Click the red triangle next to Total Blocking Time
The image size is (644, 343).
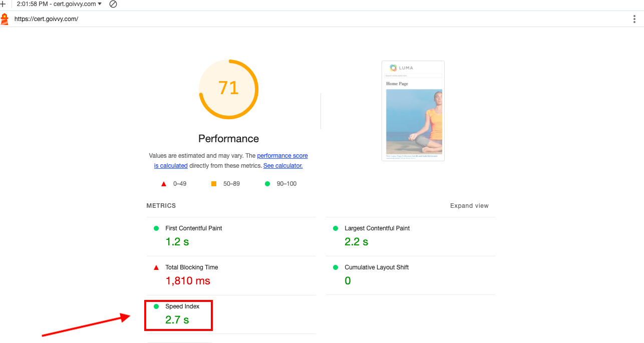coord(156,268)
